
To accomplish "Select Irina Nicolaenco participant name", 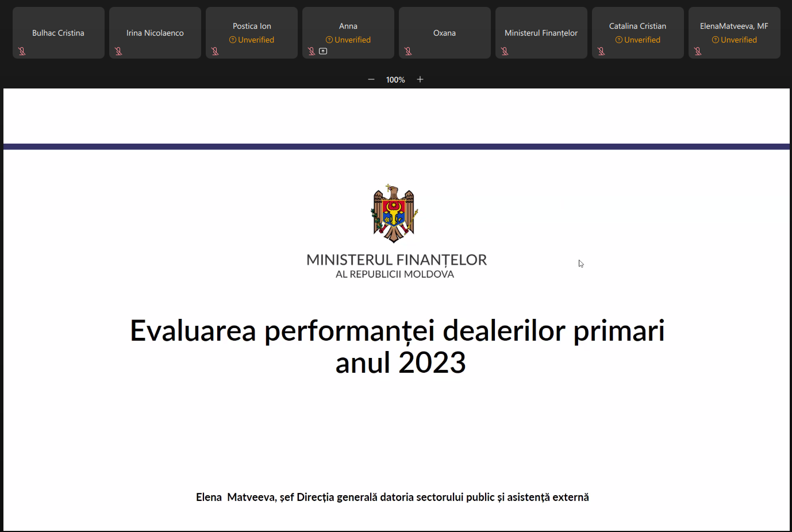I will point(155,33).
